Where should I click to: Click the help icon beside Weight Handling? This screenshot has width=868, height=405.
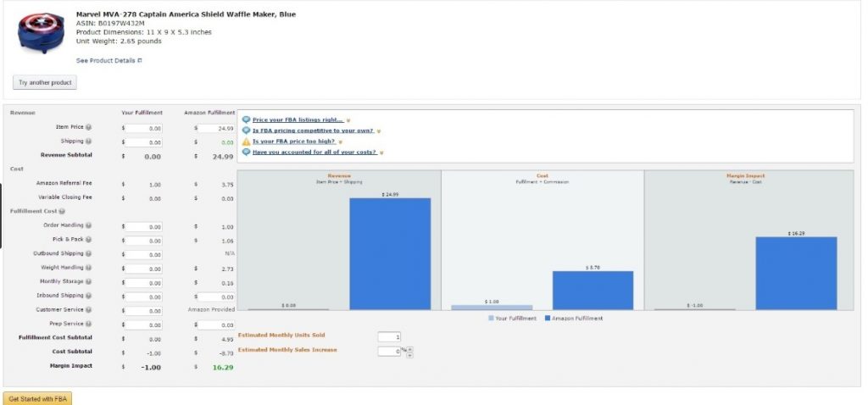pos(88,268)
